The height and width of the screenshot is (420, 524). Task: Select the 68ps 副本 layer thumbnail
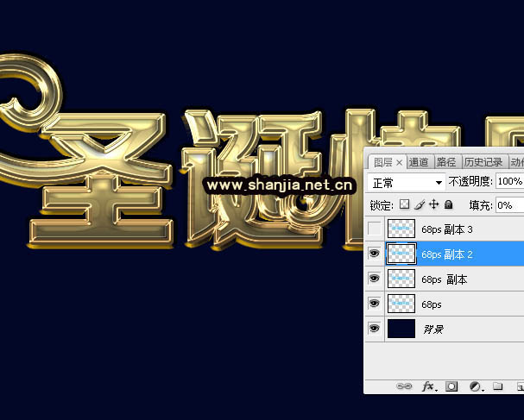click(401, 279)
